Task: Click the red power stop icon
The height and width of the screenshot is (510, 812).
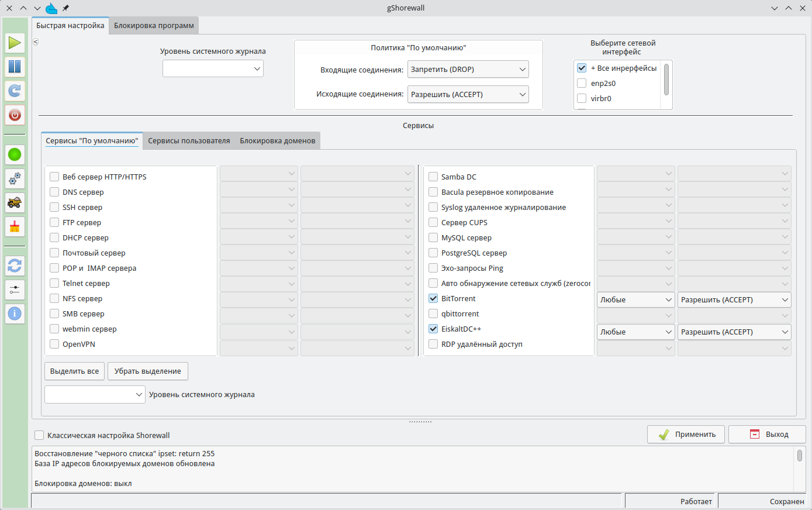Action: 15,115
